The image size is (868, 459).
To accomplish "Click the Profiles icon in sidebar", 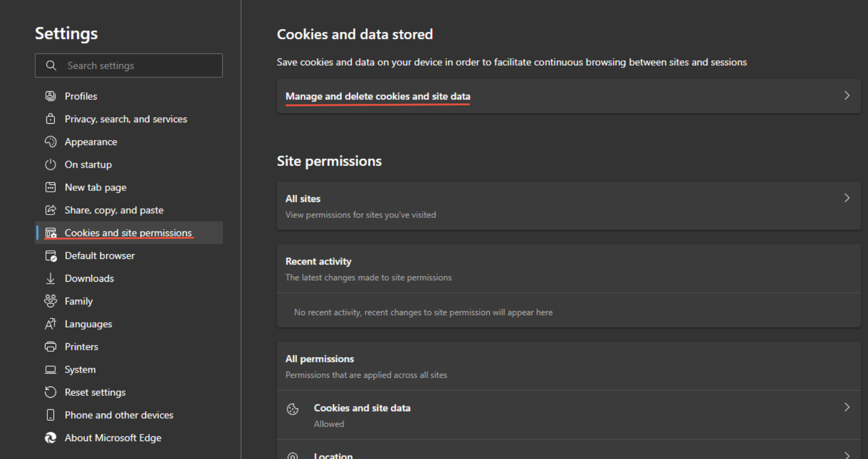I will 50,96.
